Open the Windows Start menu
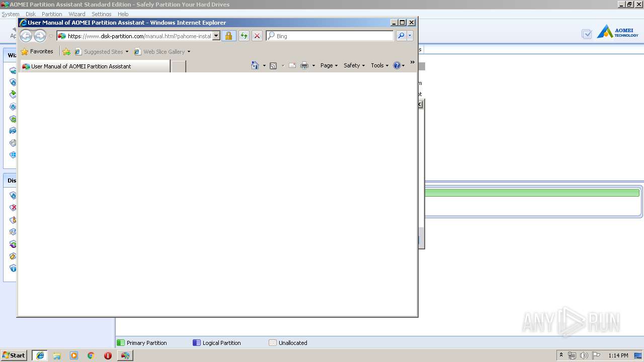This screenshot has height=362, width=644. (14, 355)
